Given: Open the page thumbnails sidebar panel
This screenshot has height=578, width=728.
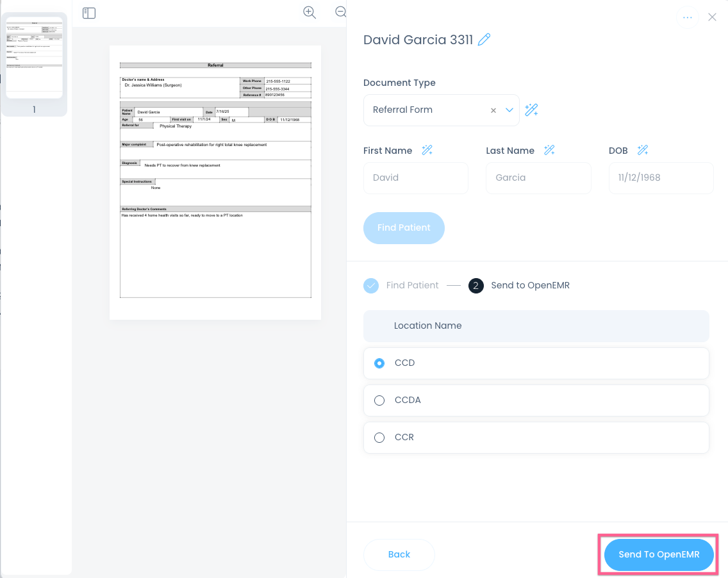Looking at the screenshot, I should tap(88, 13).
